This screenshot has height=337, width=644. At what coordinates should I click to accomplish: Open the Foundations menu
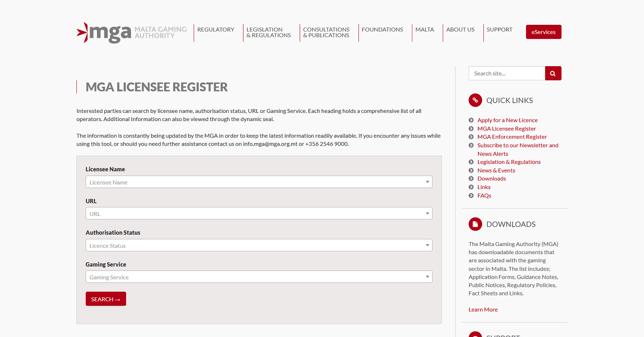pos(383,30)
